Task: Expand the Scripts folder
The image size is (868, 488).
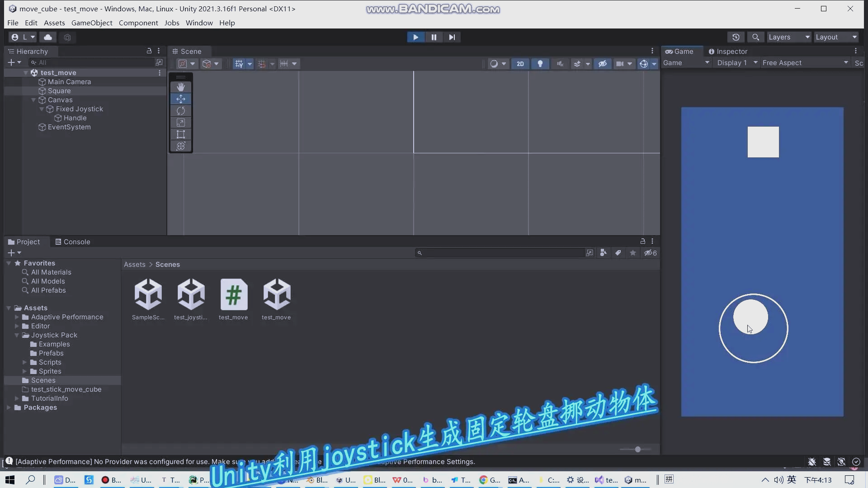Action: [24, 362]
